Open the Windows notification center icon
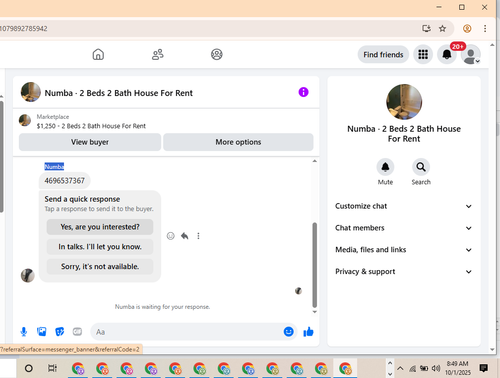The height and width of the screenshot is (378, 500). click(483, 368)
